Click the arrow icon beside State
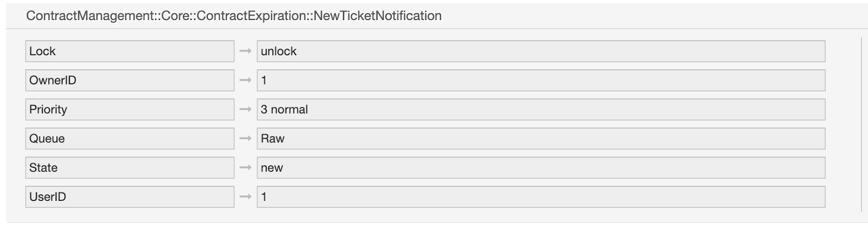This screenshot has height=229, width=868. tap(245, 168)
